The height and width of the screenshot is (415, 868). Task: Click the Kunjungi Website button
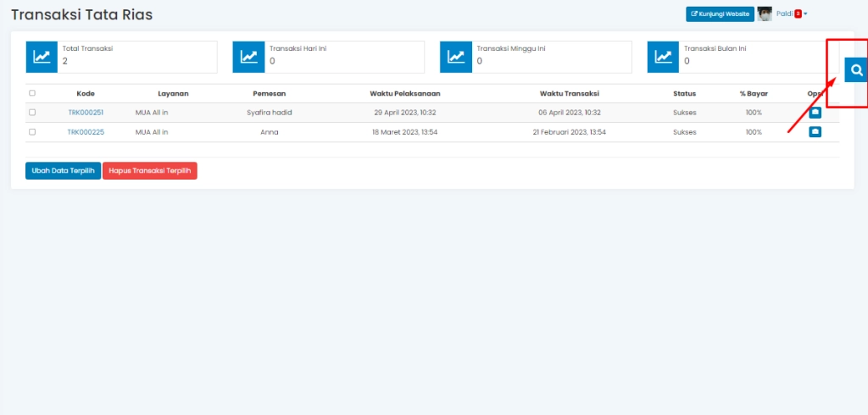[719, 14]
